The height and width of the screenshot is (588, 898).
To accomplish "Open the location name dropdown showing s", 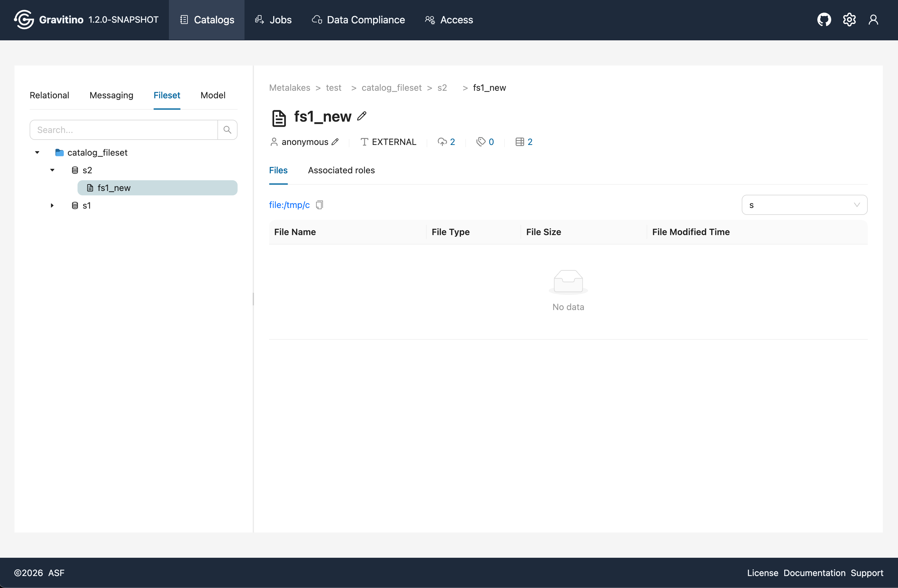I will click(804, 205).
